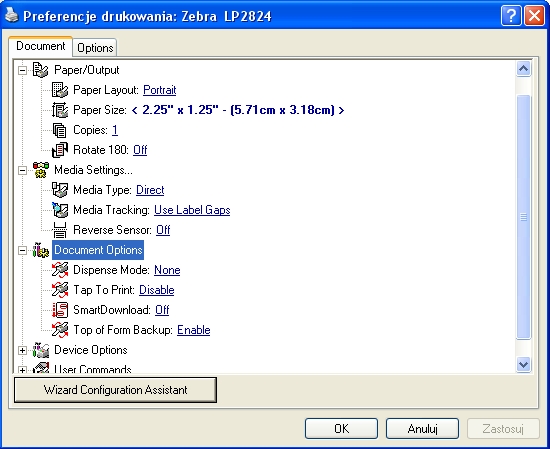Click the Reverse Sensor row icon
This screenshot has width=550, height=449.
coord(60,230)
